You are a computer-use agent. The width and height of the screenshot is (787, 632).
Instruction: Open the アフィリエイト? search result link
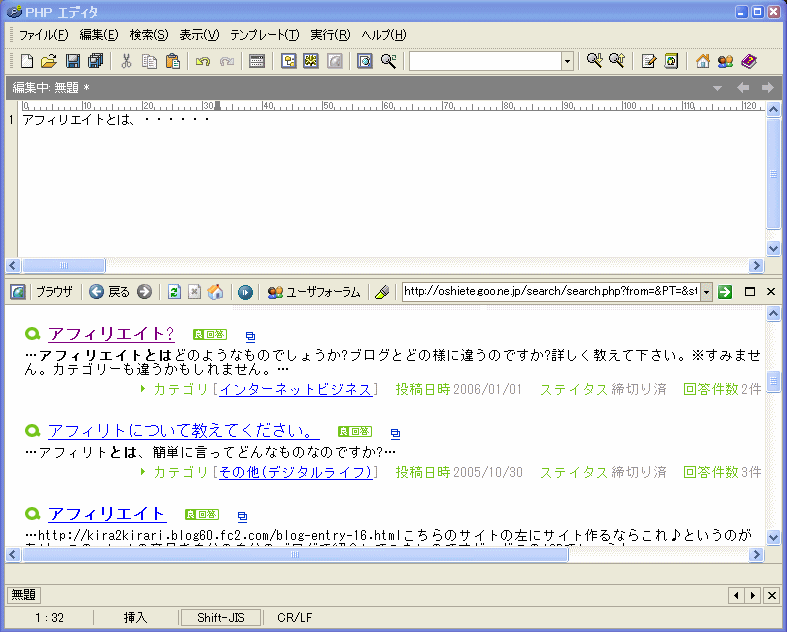[x=111, y=334]
